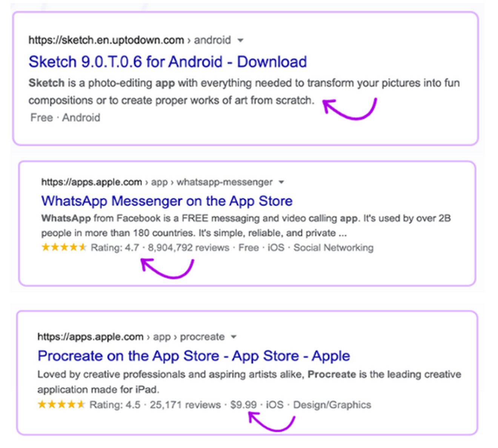Click the star rating icons in Procreate result

click(x=61, y=405)
